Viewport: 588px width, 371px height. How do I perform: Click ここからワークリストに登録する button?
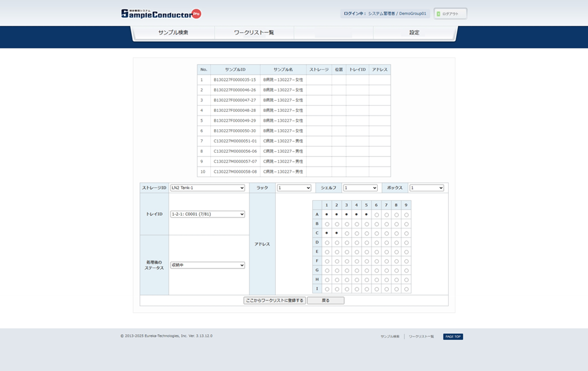coord(274,301)
